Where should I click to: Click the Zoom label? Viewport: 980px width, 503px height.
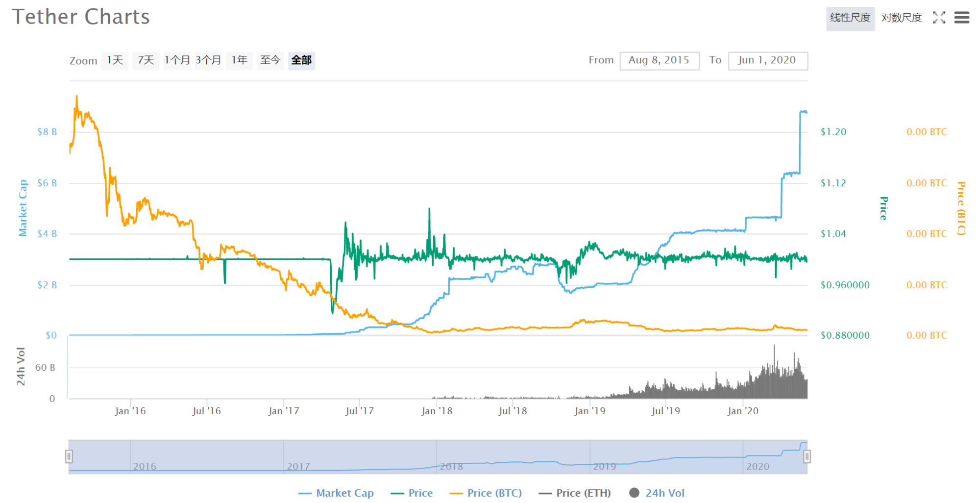(83, 61)
